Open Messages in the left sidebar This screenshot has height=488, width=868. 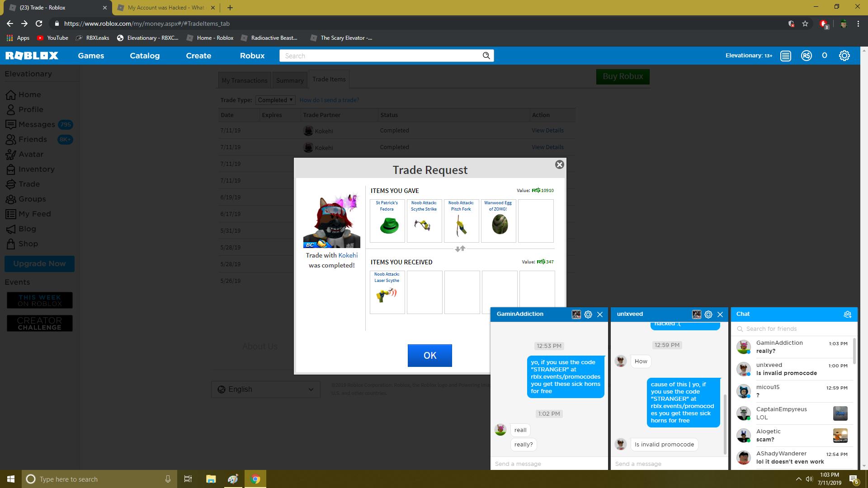click(x=37, y=124)
